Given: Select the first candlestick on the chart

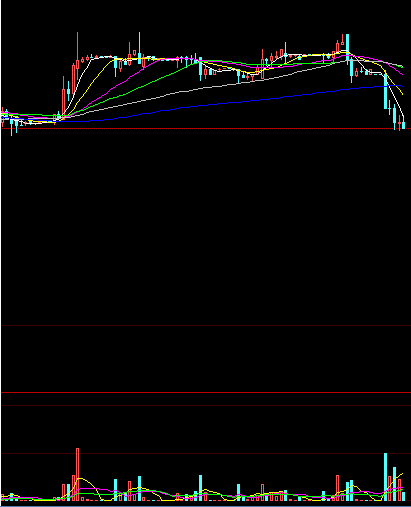Looking at the screenshot, I should (3, 117).
